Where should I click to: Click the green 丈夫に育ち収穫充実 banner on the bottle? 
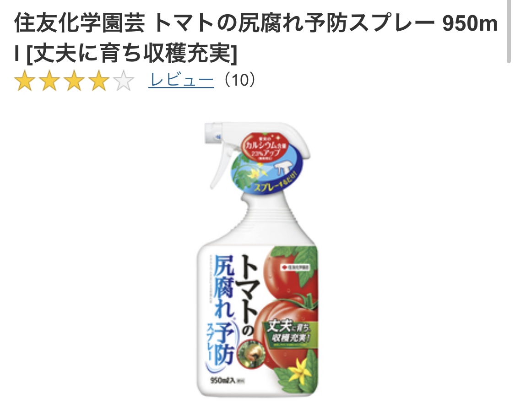(x=288, y=332)
